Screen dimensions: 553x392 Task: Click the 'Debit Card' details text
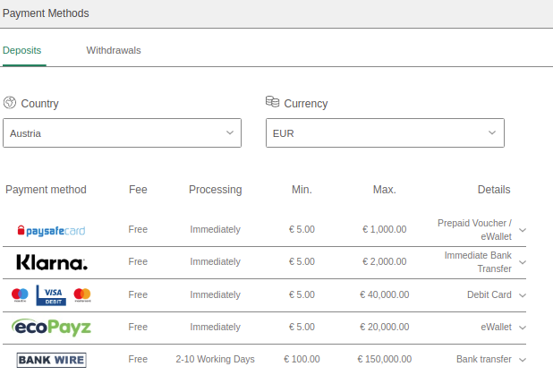(x=489, y=294)
